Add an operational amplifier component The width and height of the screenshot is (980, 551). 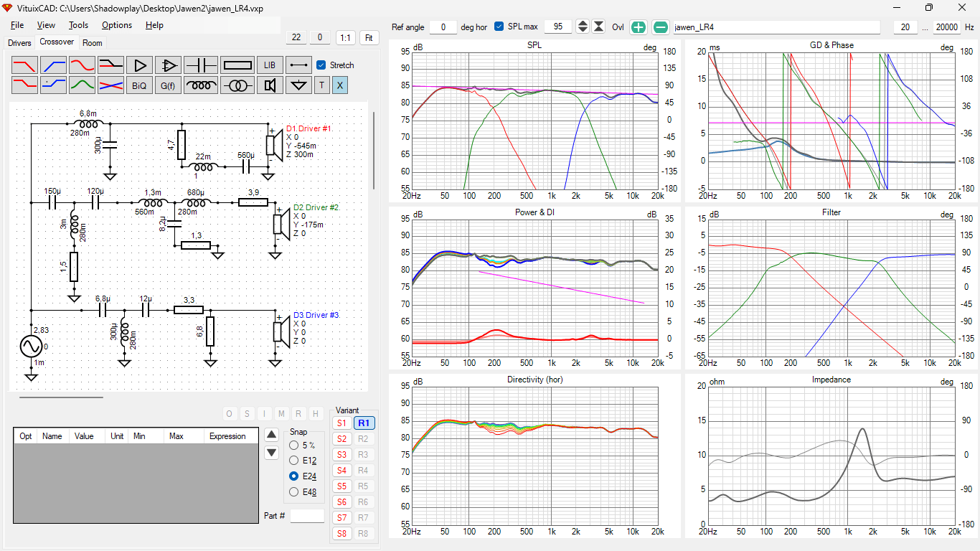point(168,65)
